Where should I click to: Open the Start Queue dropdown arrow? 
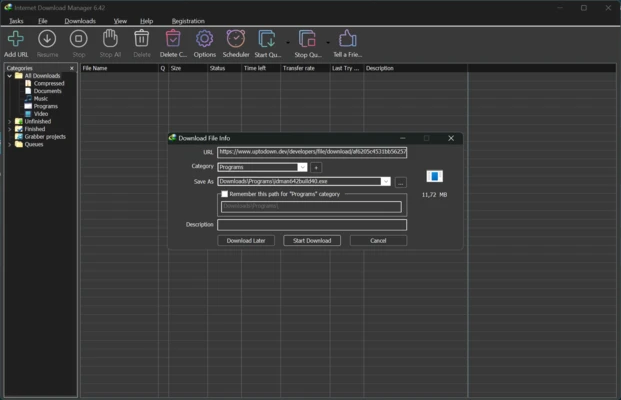coord(288,42)
